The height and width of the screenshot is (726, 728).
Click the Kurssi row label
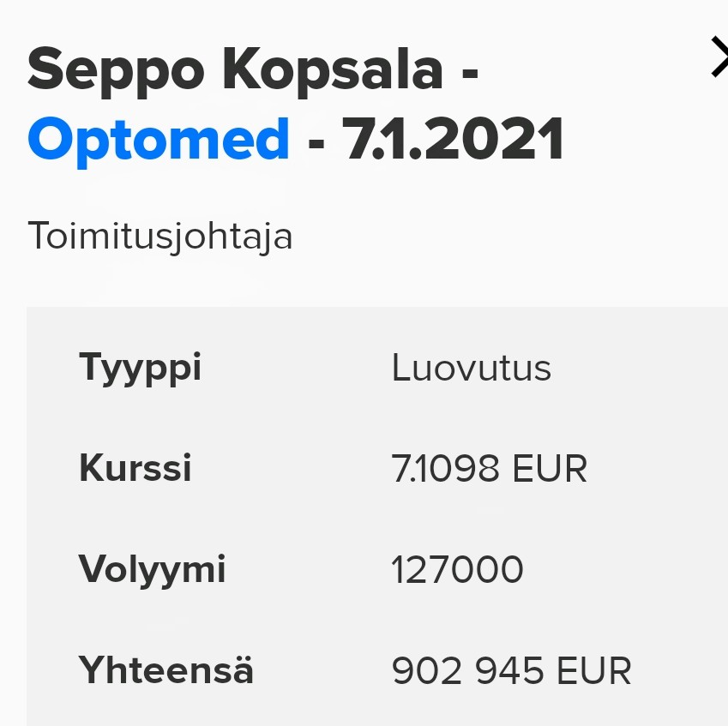[135, 469]
